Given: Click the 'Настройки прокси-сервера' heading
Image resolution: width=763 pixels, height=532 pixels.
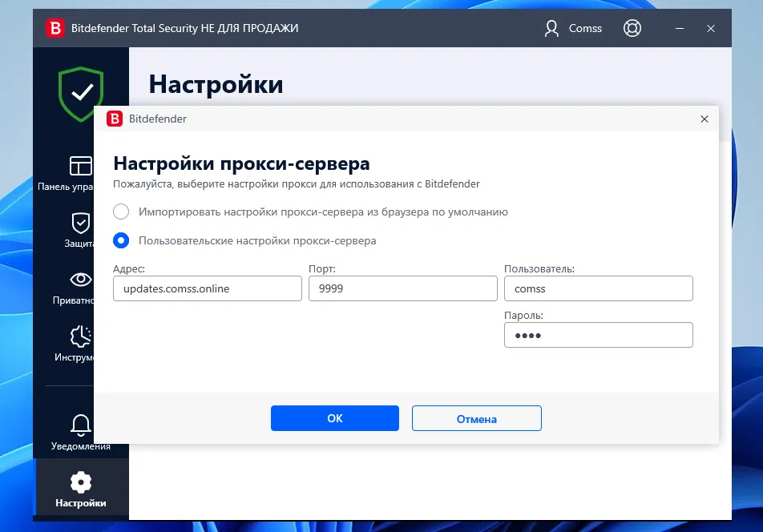Looking at the screenshot, I should pos(241,163).
